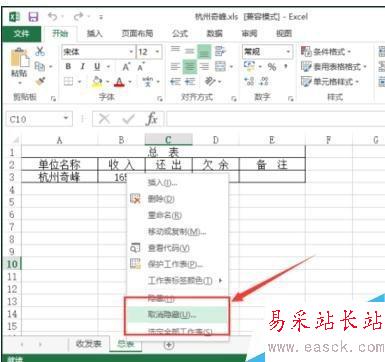Choose 删除(D) in context menu
385x362 pixels.
click(x=178, y=199)
